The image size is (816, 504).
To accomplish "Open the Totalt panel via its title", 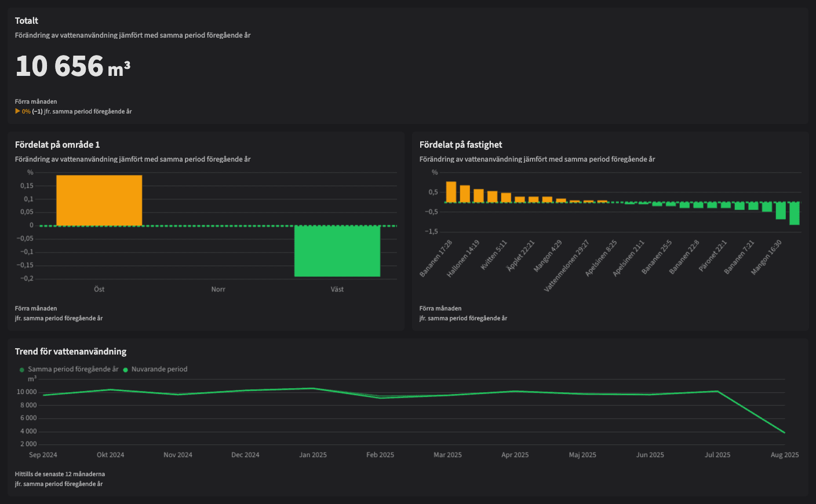I will (x=27, y=20).
